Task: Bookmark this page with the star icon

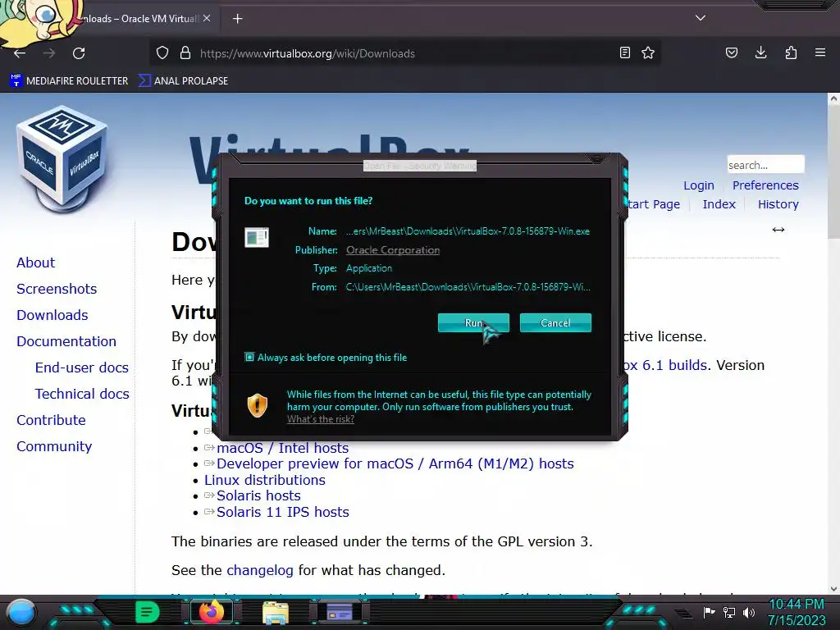Action: 648,52
